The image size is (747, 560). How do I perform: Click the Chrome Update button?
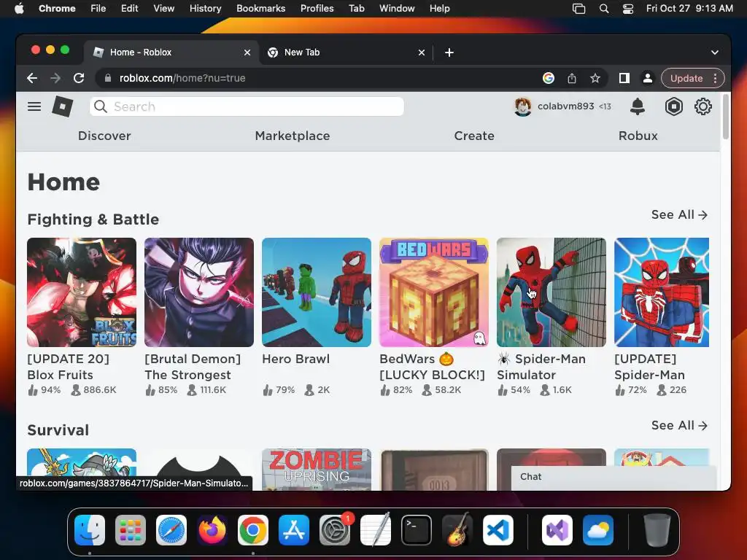pyautogui.click(x=686, y=78)
